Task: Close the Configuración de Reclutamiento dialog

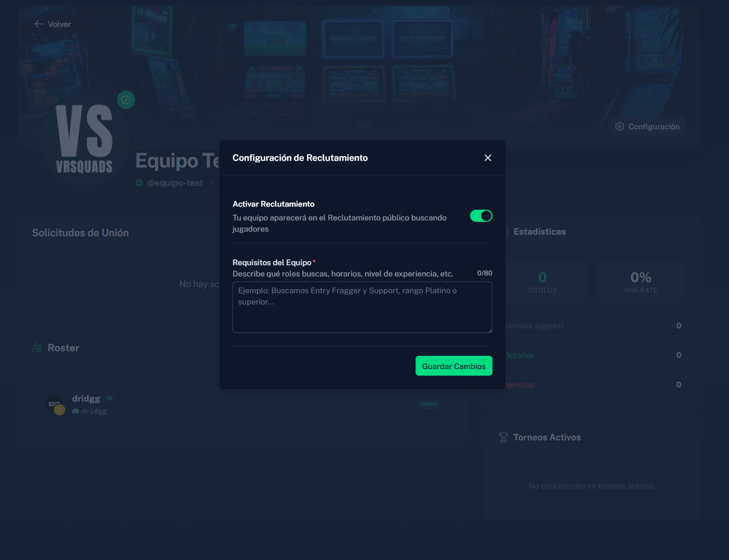Action: (488, 158)
